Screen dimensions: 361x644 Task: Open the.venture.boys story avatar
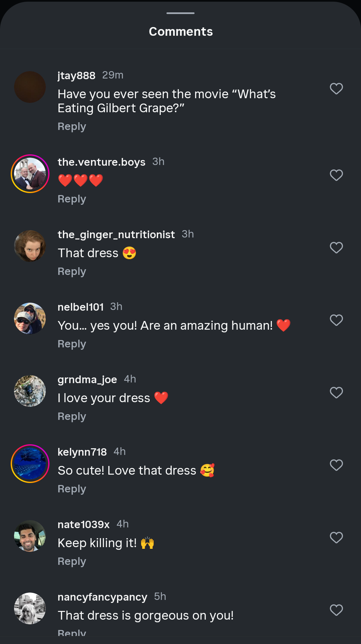(30, 174)
